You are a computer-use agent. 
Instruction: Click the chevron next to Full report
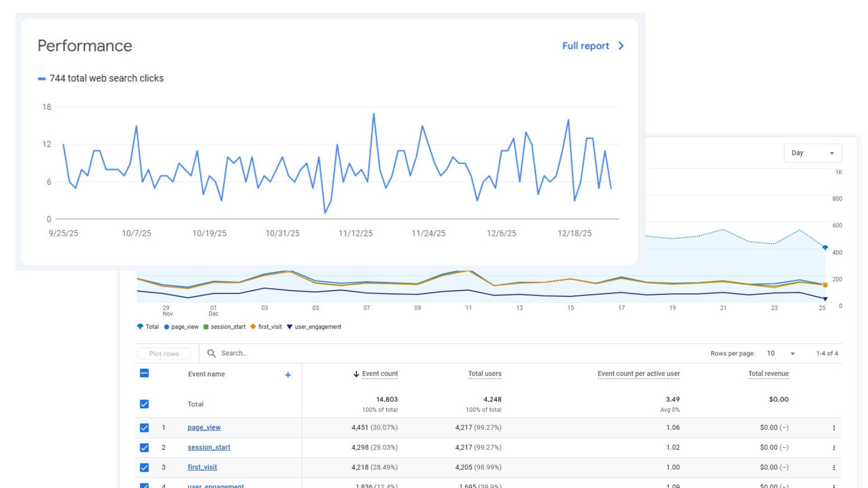tap(621, 46)
